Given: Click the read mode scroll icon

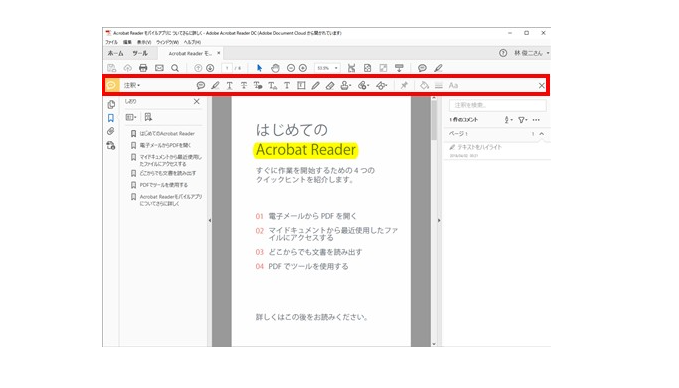Looking at the screenshot, I should [399, 68].
